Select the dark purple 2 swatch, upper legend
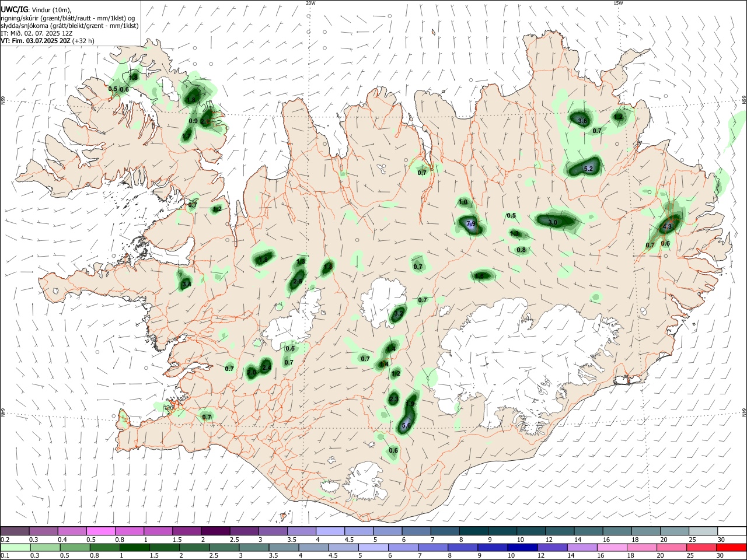 215,531
